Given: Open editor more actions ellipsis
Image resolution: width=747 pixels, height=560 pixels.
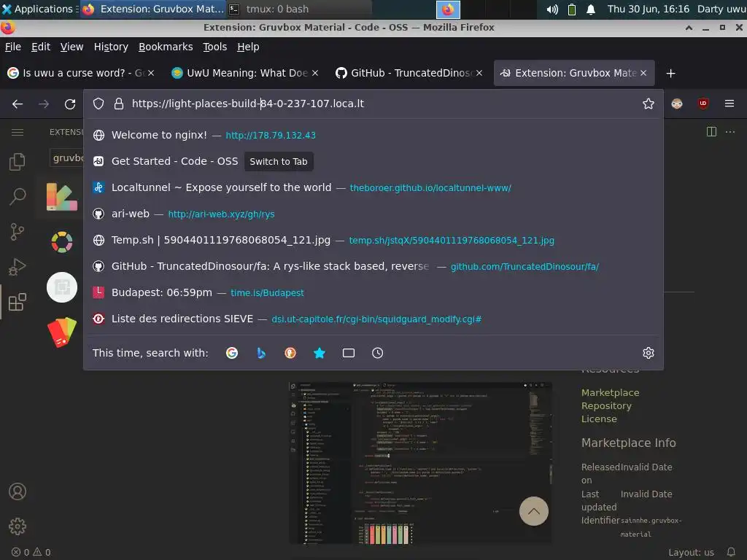Looking at the screenshot, I should pos(729,132).
